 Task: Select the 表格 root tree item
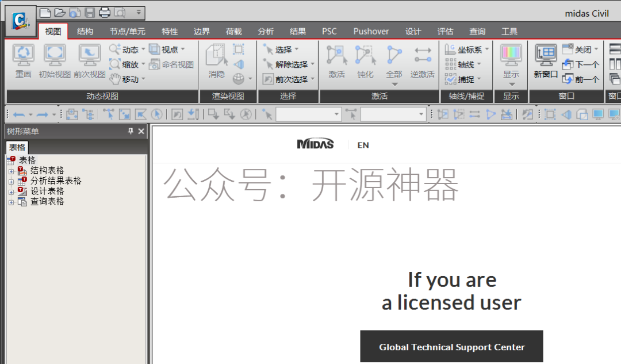click(x=28, y=160)
